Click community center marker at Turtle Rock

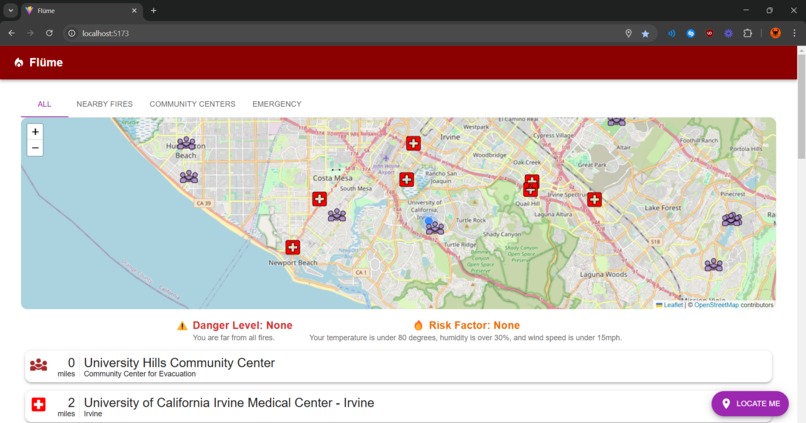coord(435,228)
